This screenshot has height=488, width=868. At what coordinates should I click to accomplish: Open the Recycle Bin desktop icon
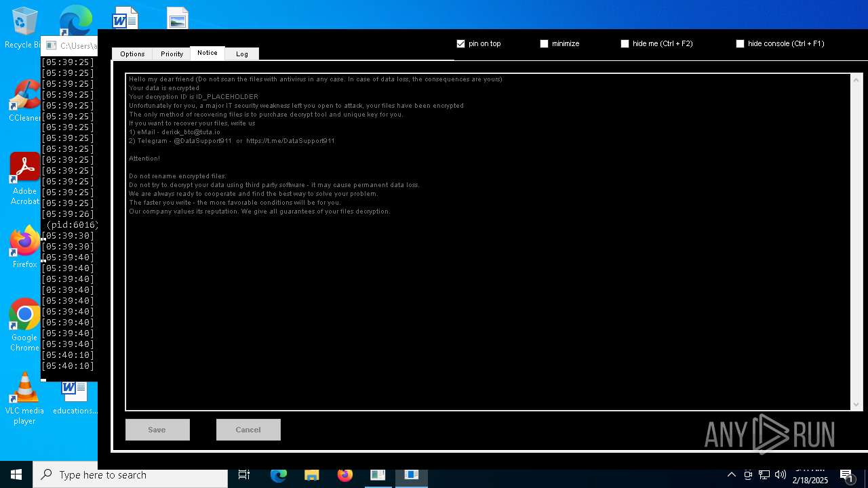[24, 27]
